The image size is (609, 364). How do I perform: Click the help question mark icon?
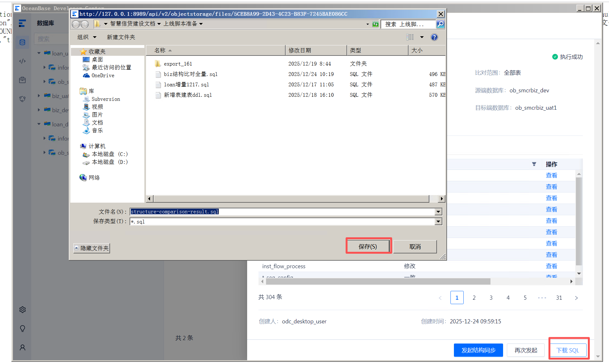click(434, 37)
